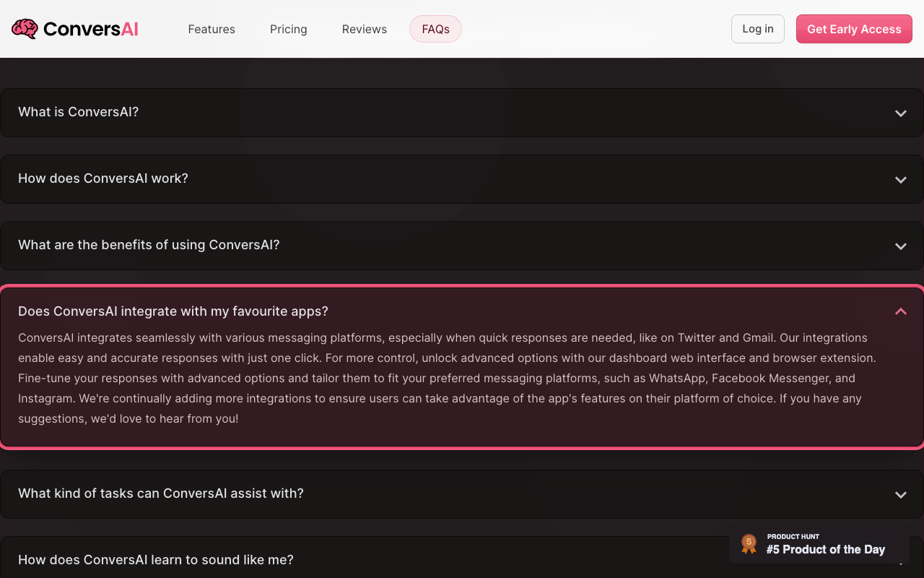Collapse the favourite apps integration answer chevron
The height and width of the screenshot is (578, 924).
[x=901, y=311]
